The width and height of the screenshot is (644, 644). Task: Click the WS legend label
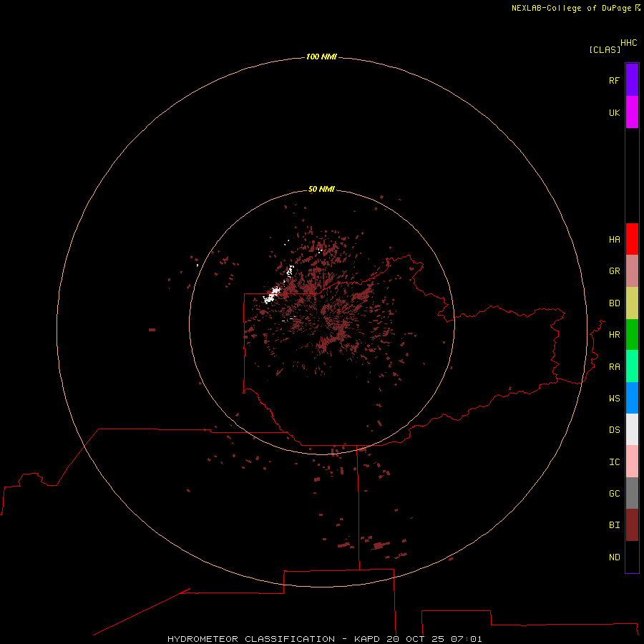[x=614, y=398]
